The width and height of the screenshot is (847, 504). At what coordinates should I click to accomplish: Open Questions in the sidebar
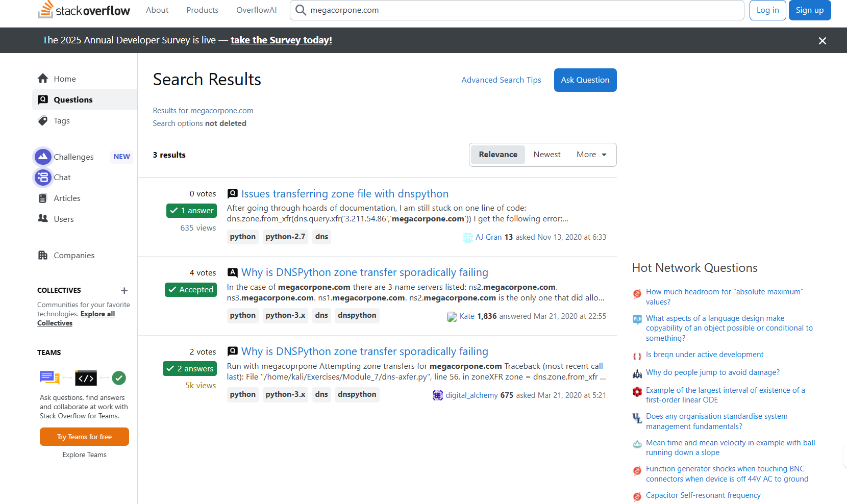point(85,99)
